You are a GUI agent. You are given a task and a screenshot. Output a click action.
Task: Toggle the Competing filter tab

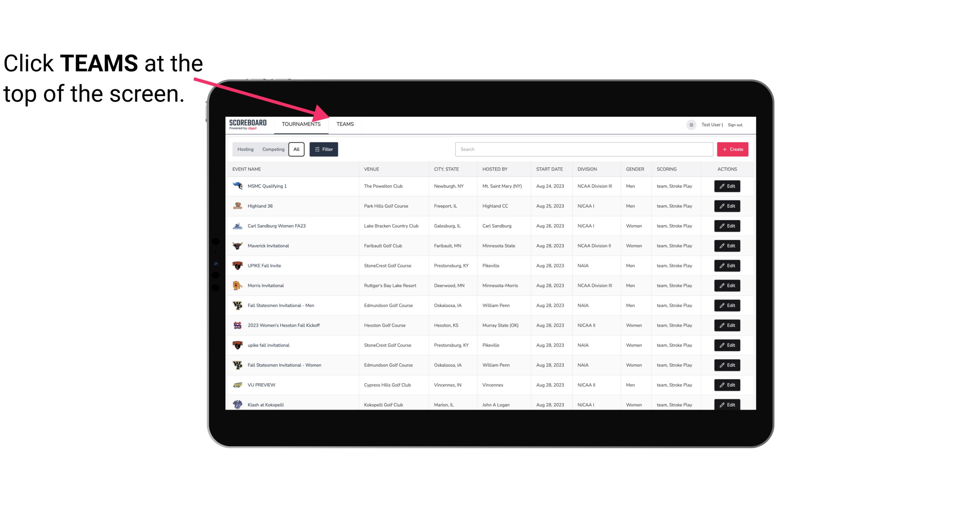(x=273, y=149)
